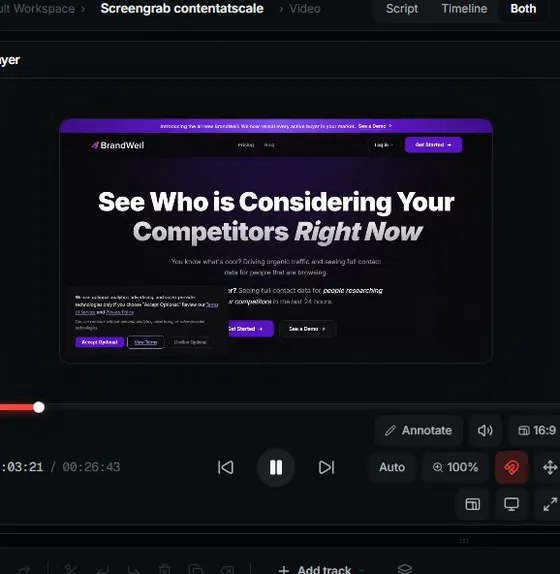The image size is (560, 574).
Task: Open the layers stack icon
Action: (405, 569)
